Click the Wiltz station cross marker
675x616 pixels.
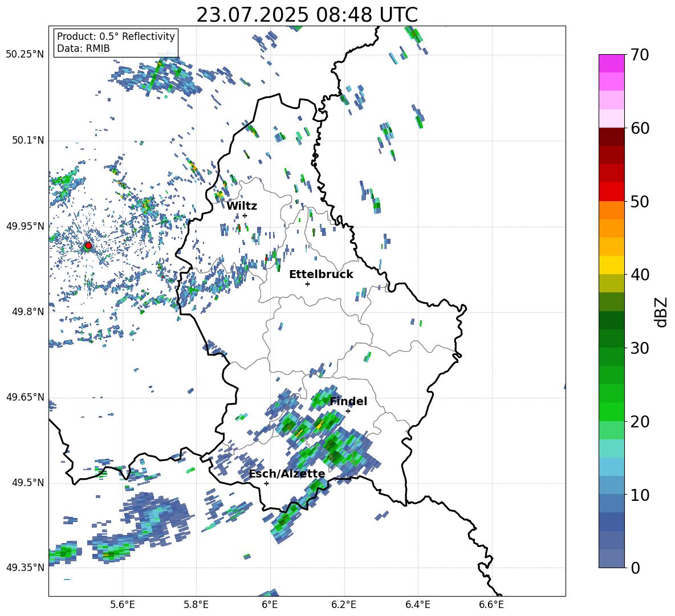coord(245,215)
